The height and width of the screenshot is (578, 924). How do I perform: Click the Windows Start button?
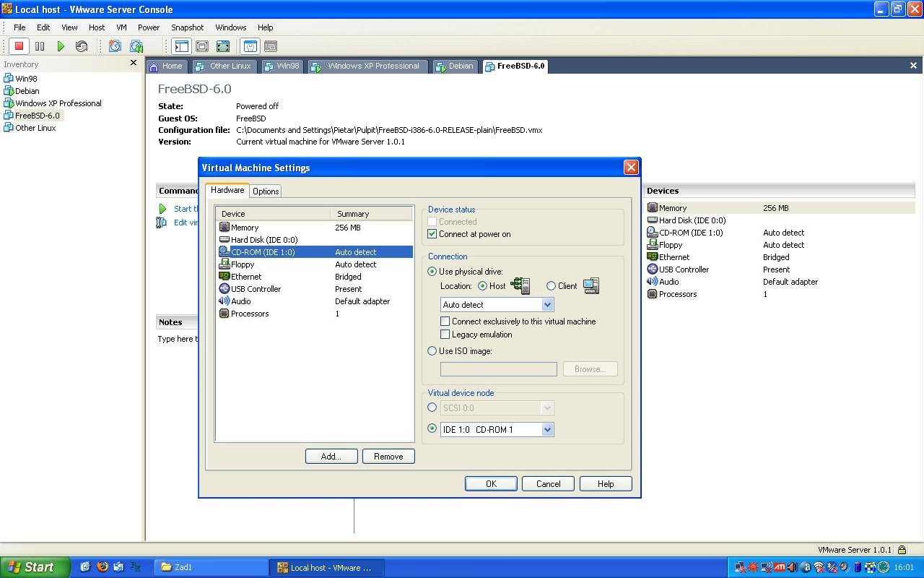35,567
